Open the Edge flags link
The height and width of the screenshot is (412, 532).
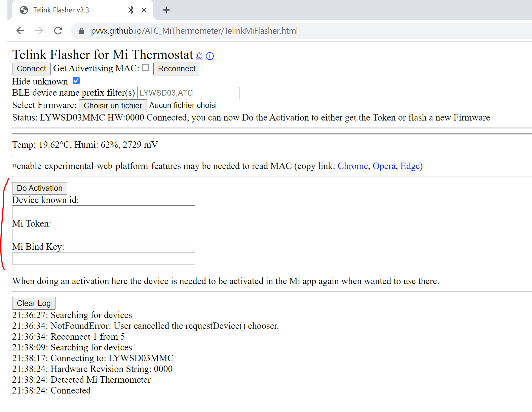click(410, 166)
